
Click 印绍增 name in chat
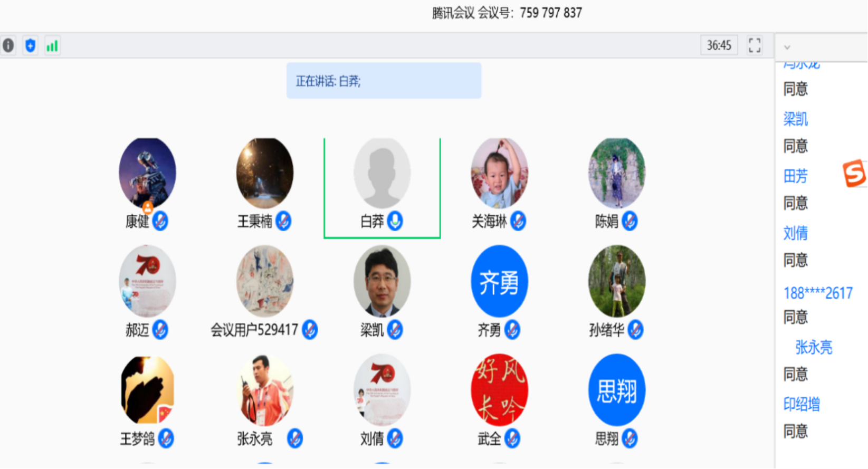802,404
